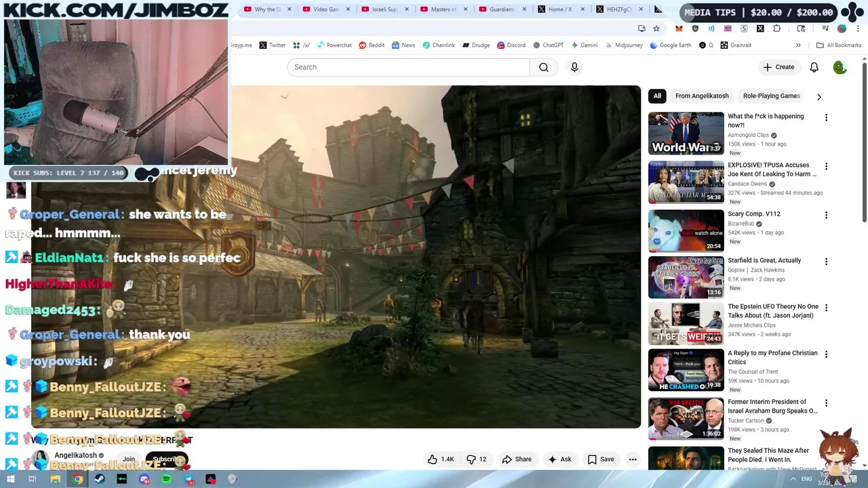This screenshot has height=488, width=868.
Task: Open the YouTube account avatar menu
Action: coord(840,67)
